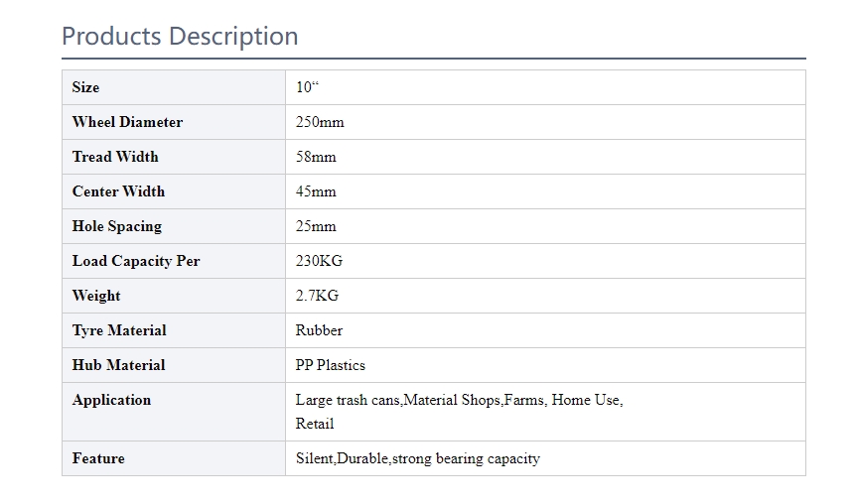
Task: Select the Application label cell
Action: pos(174,412)
